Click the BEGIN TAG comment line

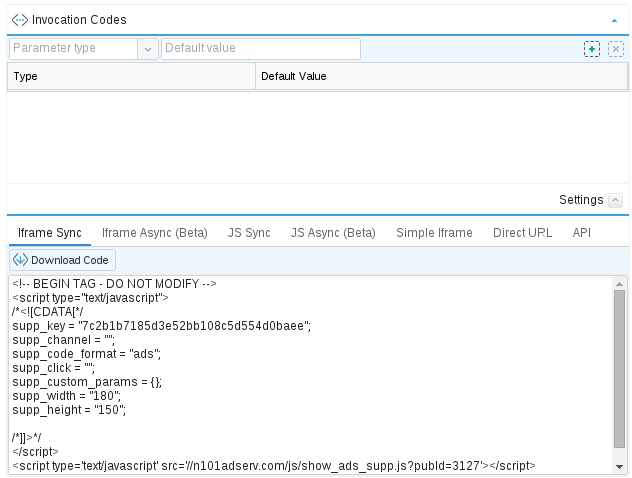click(x=114, y=284)
